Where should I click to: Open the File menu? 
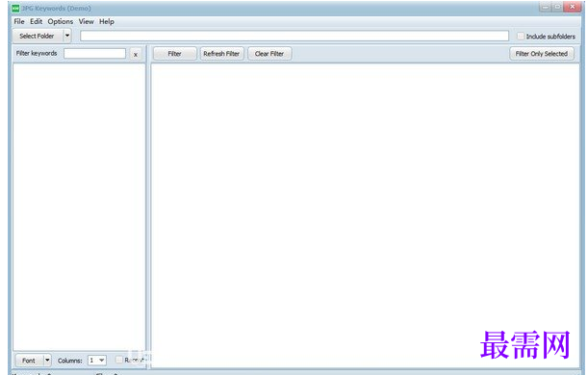(19, 22)
